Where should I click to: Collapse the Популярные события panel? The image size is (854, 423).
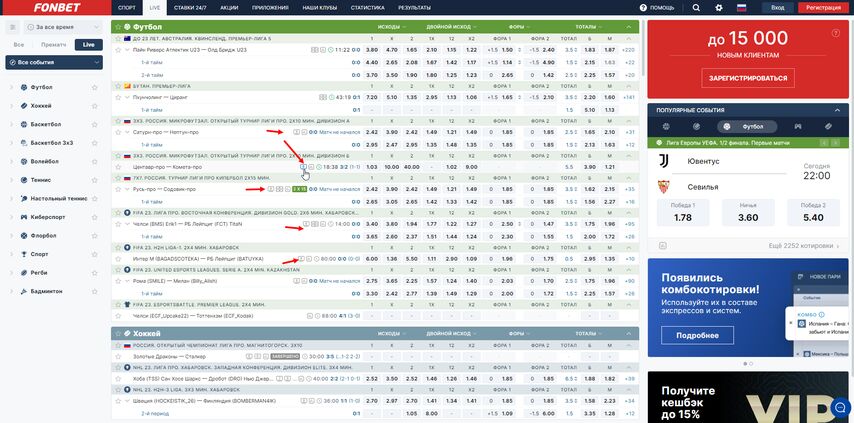click(838, 110)
